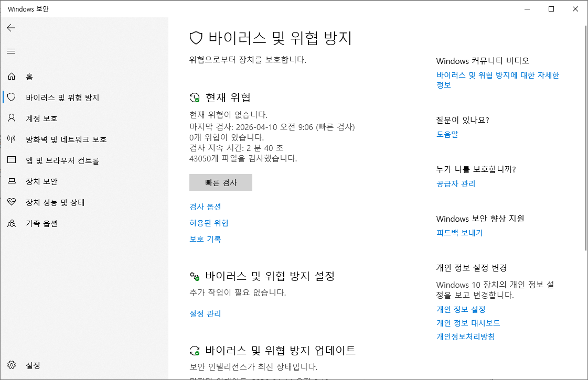588x380 pixels.
Task: Click text 추가 작업이 필요 없습니다.
Action: [x=238, y=292]
